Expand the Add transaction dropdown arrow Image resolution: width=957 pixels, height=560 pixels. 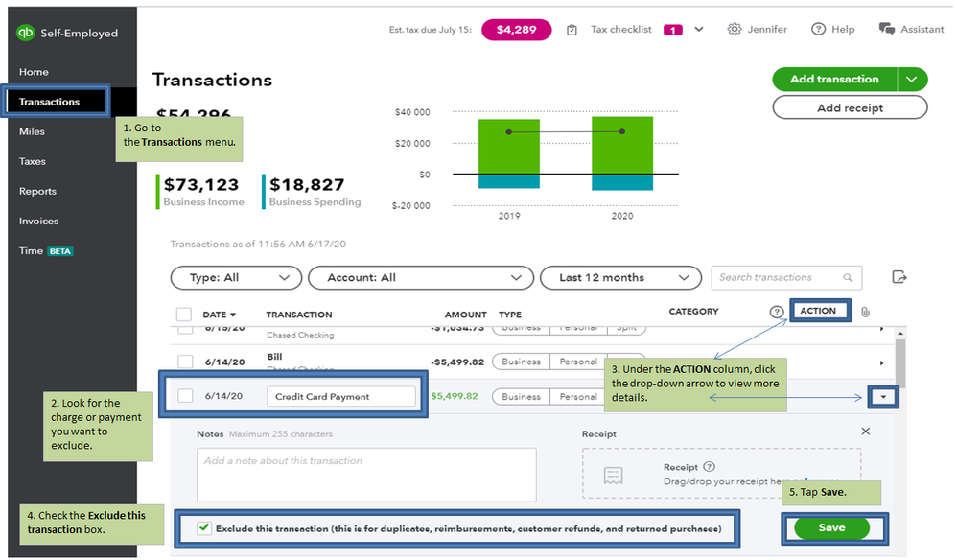pyautogui.click(x=912, y=80)
